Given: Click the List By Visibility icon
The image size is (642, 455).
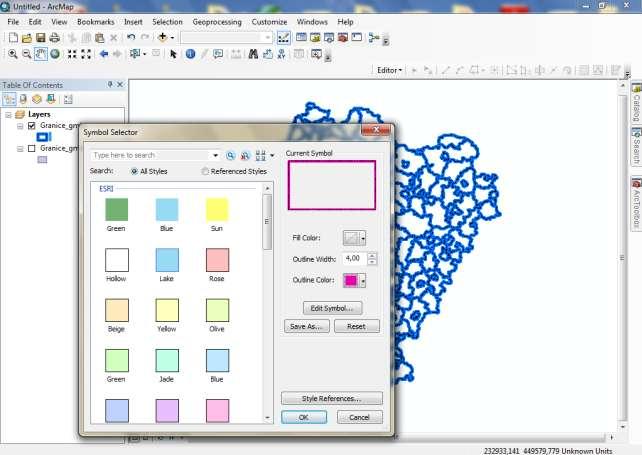Looking at the screenshot, I should (37, 99).
